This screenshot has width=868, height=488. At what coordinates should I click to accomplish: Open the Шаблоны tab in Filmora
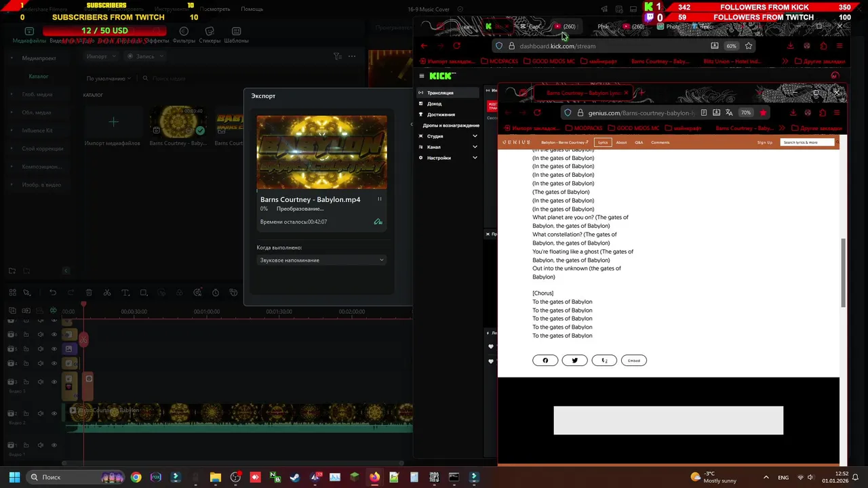(237, 35)
